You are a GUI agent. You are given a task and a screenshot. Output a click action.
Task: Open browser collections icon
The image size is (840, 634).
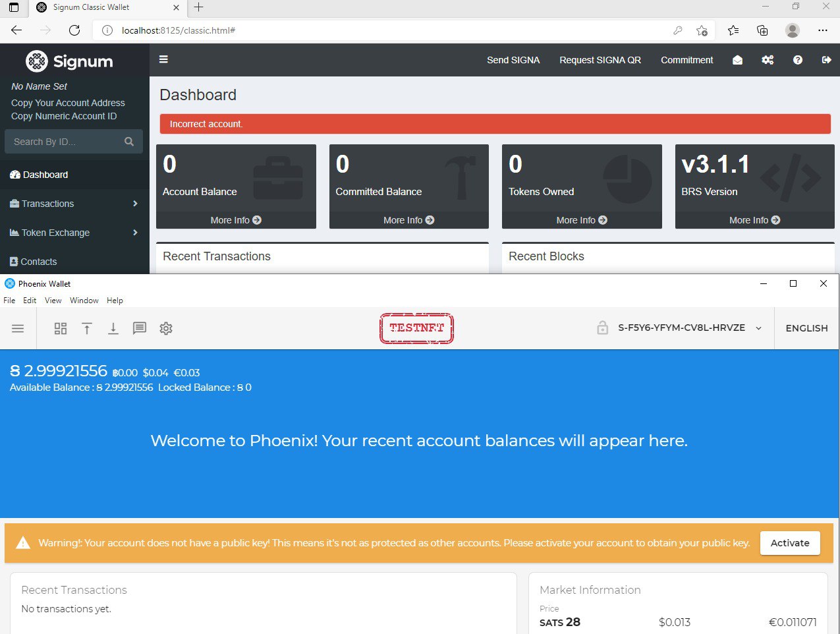(762, 30)
